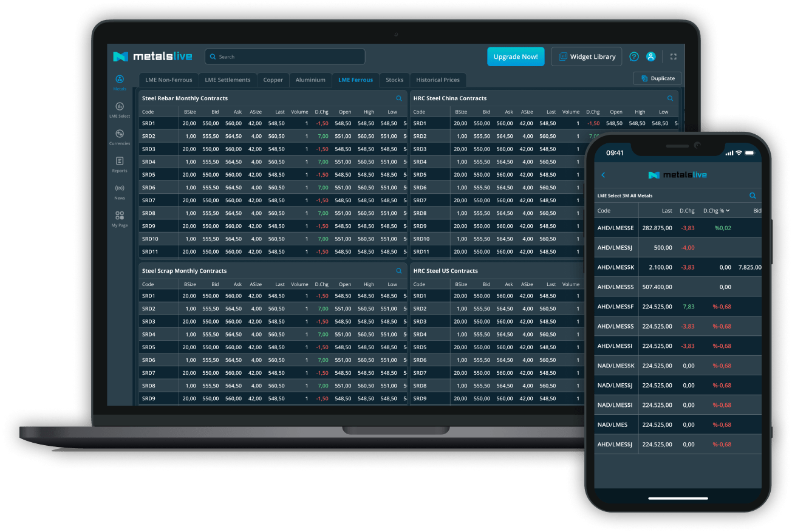792x532 pixels.
Task: Open My Page from the sidebar
Action: pos(120,216)
